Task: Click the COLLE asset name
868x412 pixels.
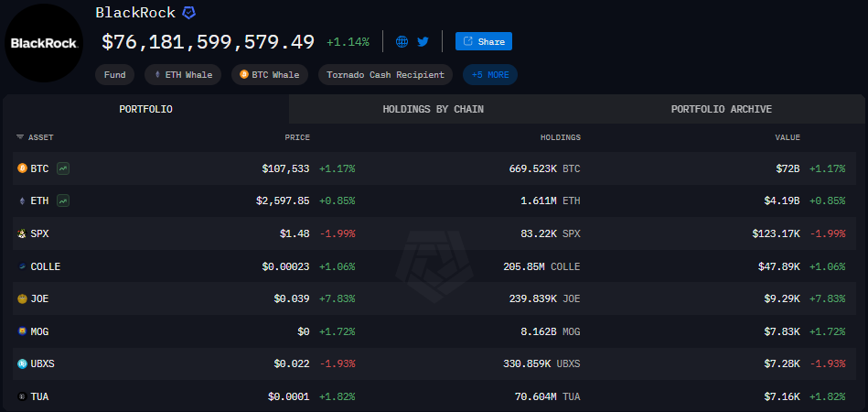Action: (x=46, y=266)
